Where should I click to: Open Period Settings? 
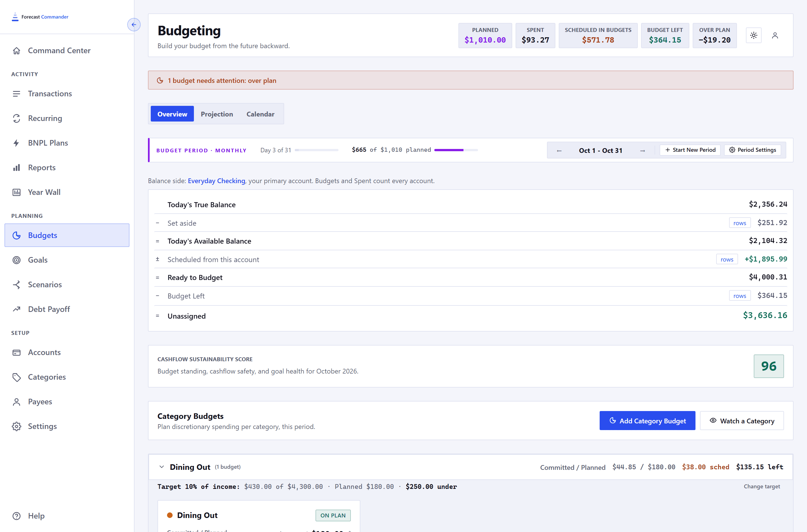coord(752,150)
